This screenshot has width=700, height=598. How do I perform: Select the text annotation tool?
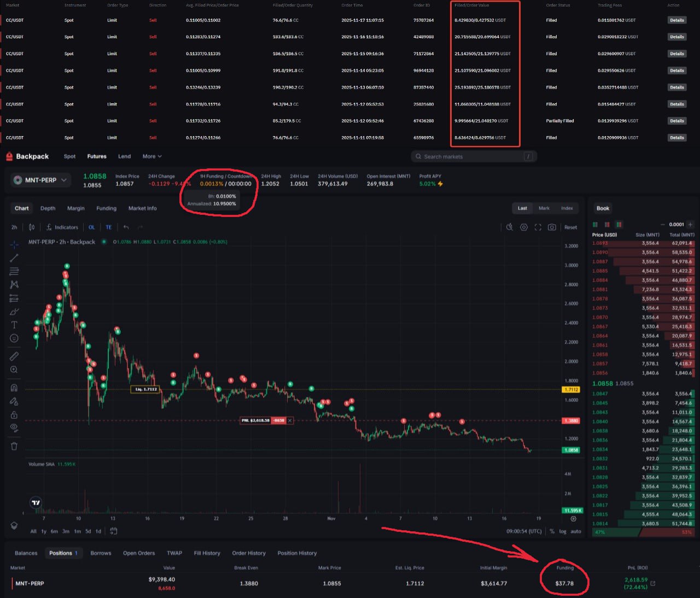coord(14,325)
